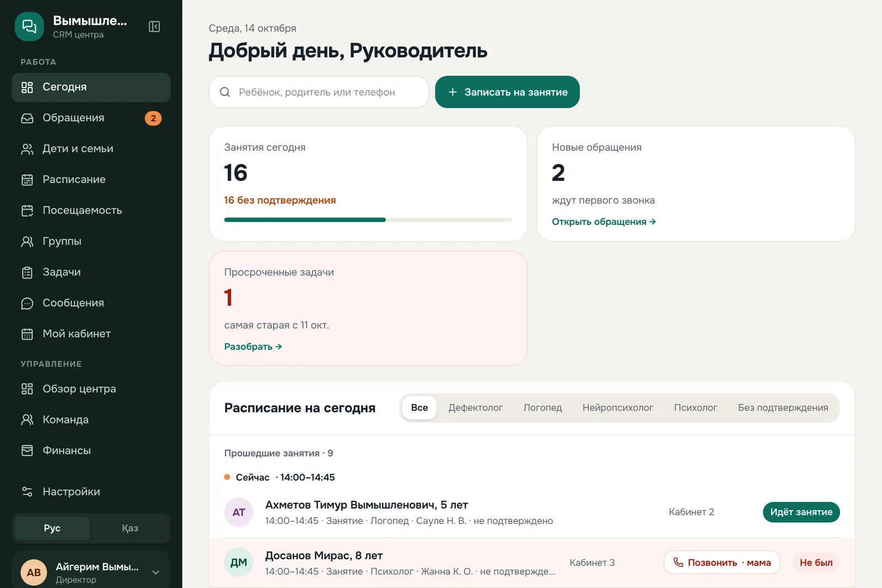
Task: Open the Настройки sliders icon
Action: [27, 492]
